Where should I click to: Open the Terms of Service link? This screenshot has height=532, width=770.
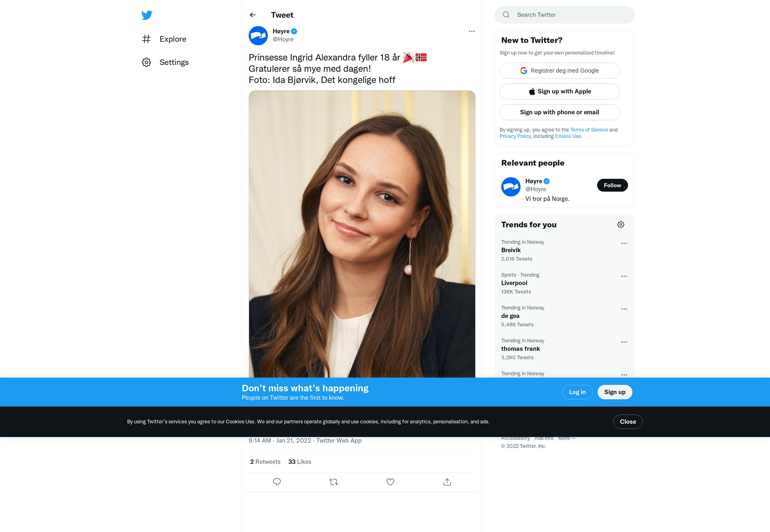tap(589, 130)
